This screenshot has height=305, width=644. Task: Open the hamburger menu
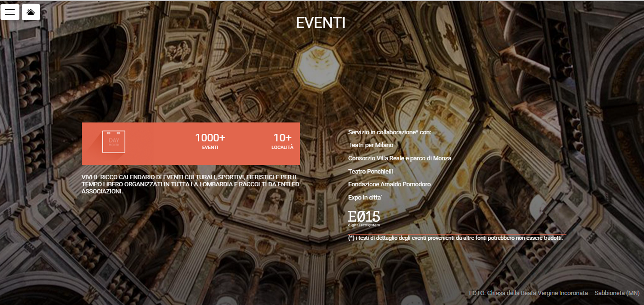click(10, 12)
